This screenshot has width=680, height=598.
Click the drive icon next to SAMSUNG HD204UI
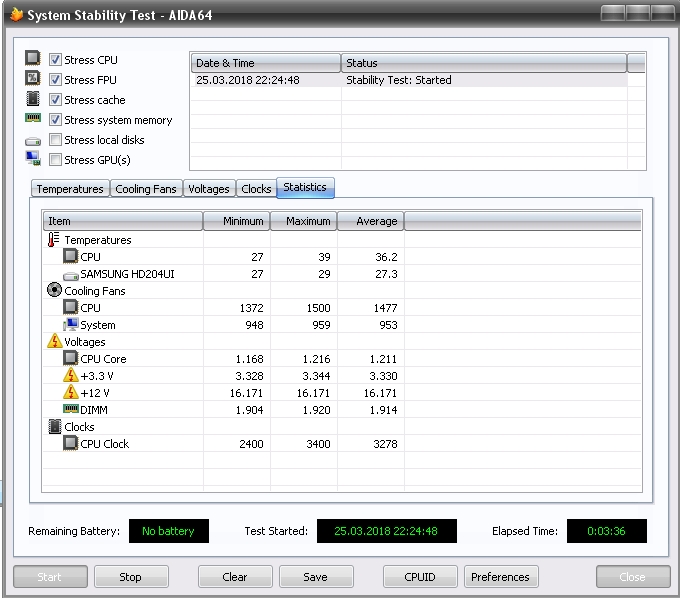(71, 275)
